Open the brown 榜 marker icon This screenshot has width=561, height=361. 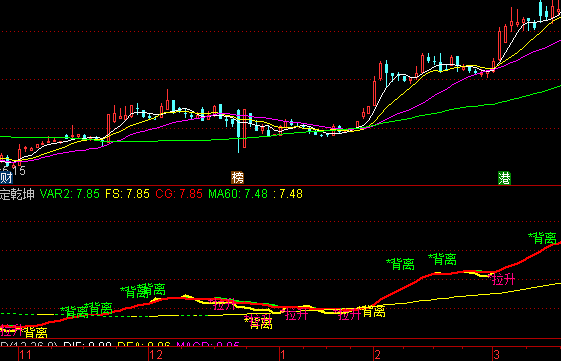click(x=237, y=177)
